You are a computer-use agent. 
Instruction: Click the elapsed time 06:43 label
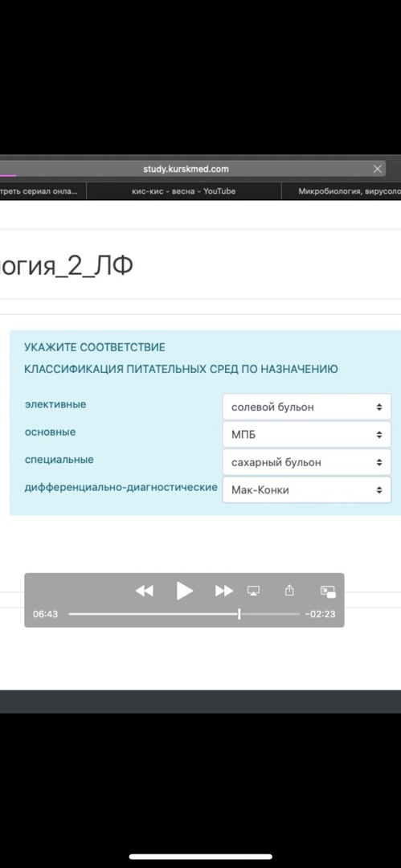pos(46,614)
